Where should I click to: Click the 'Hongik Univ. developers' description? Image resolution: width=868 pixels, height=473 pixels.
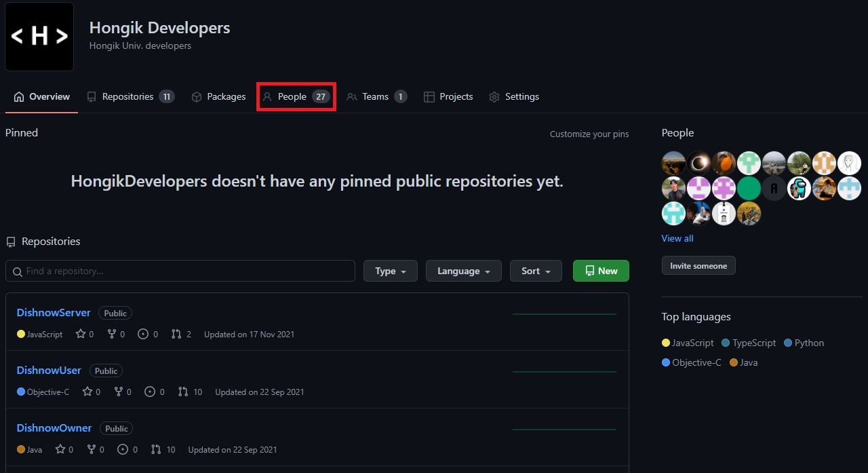click(140, 46)
